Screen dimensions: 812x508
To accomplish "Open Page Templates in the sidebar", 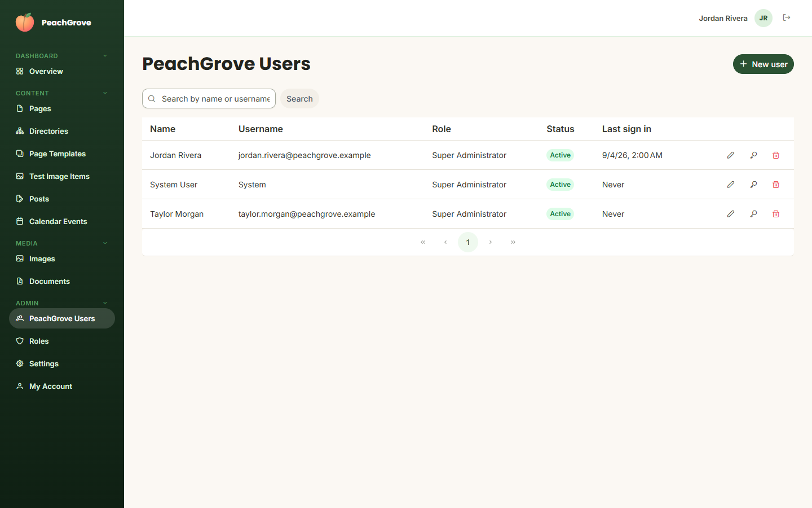I will (x=62, y=154).
